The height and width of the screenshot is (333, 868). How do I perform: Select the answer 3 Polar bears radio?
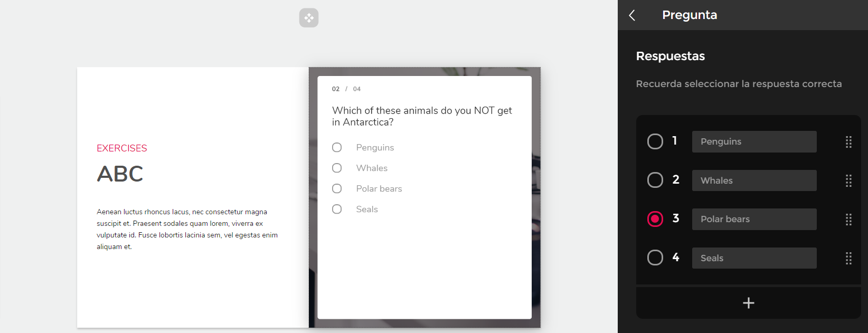coord(655,219)
